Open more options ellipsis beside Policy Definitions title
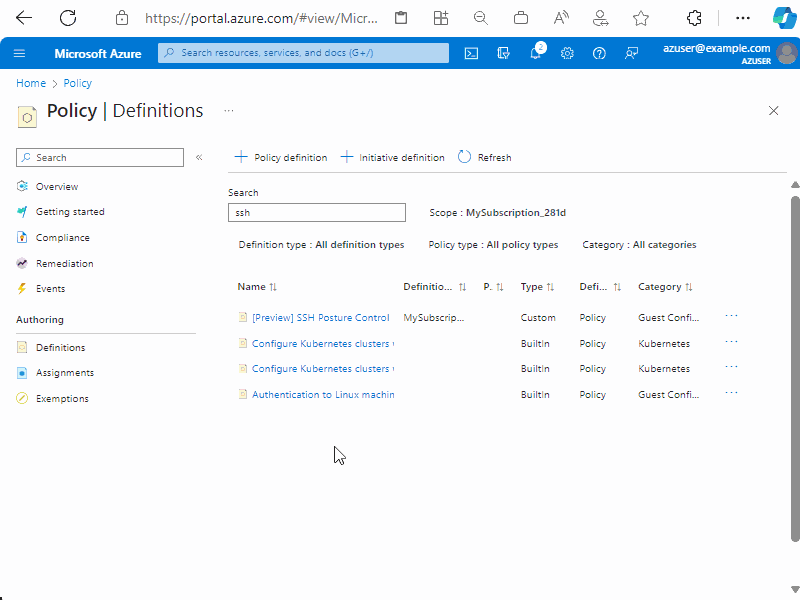 [229, 111]
